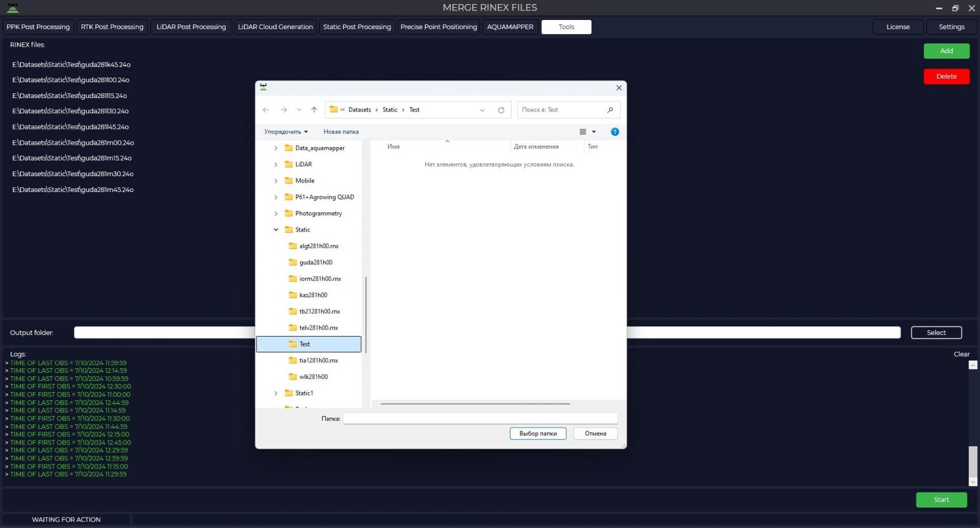The image size is (980, 528).
Task: Click red Delete button
Action: coord(947,76)
